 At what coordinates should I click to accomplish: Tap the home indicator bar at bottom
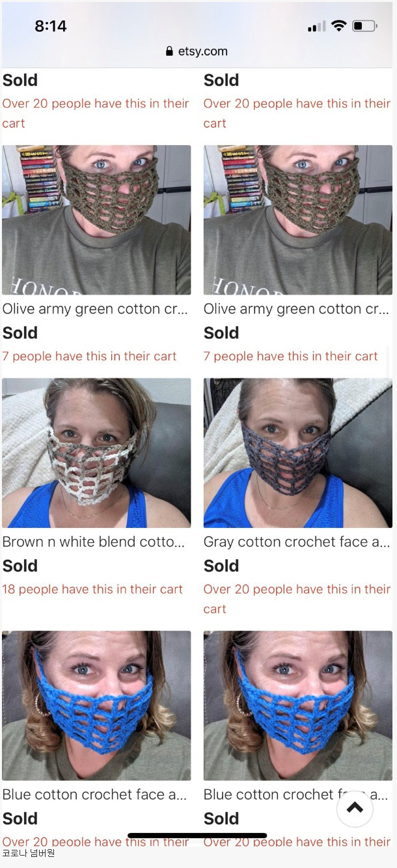pyautogui.click(x=197, y=835)
